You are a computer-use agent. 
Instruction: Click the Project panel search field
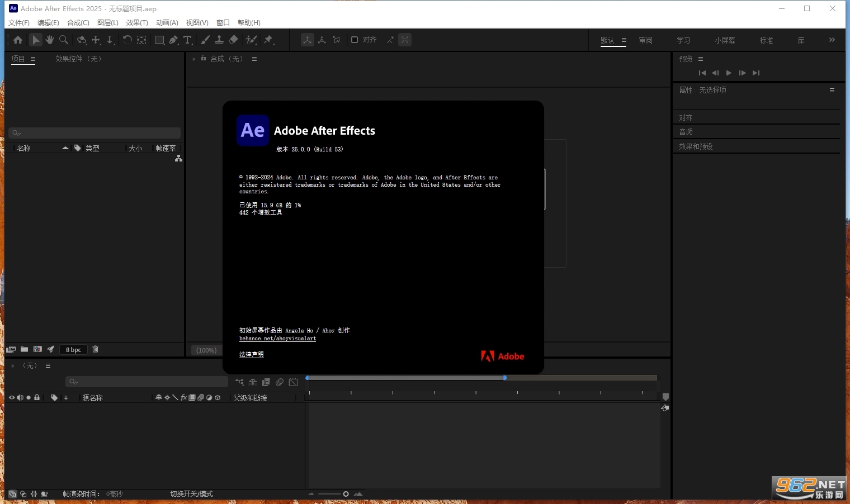tap(95, 133)
